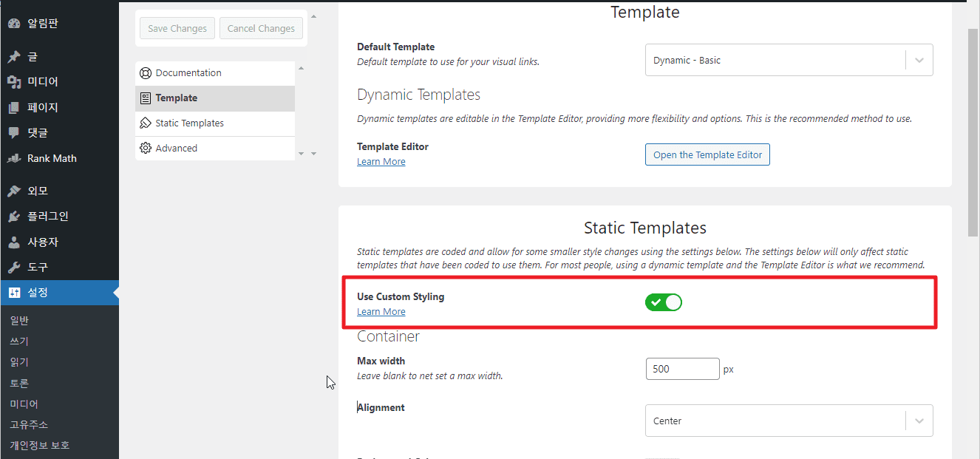Expand the Alignment dropdown

789,421
